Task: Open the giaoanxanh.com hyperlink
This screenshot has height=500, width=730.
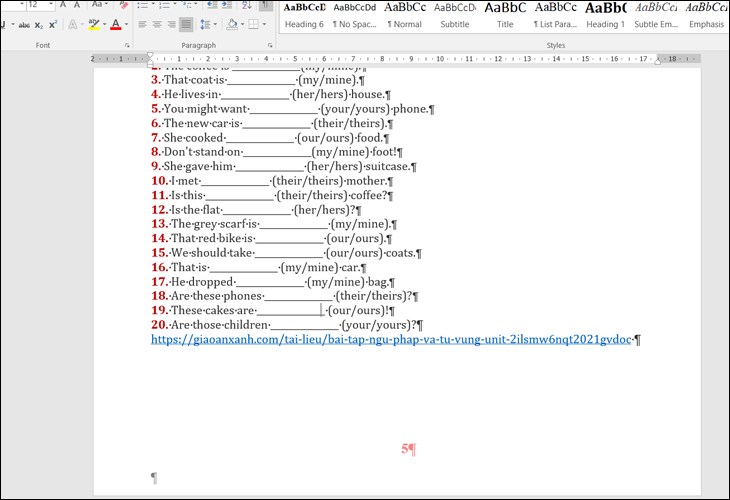Action: [391, 340]
